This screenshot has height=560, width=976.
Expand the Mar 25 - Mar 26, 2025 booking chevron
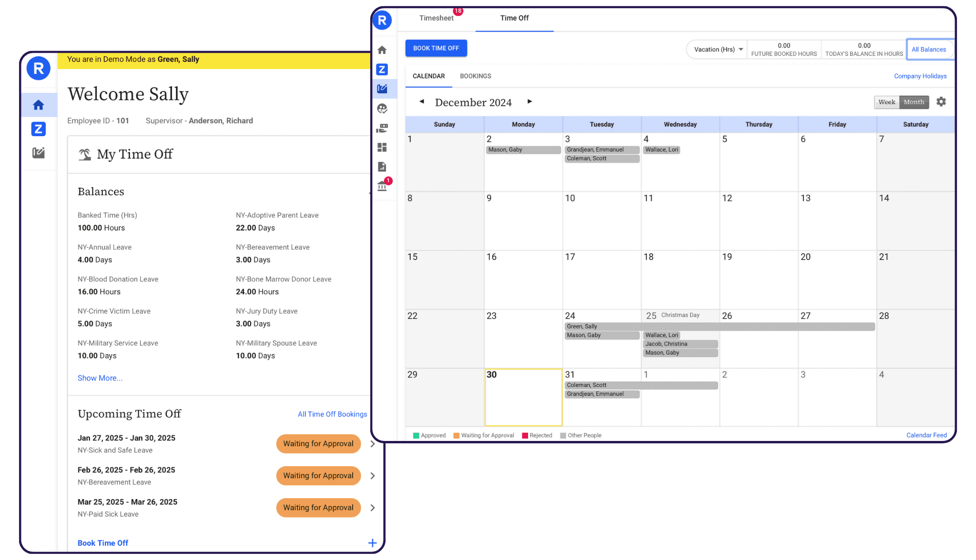click(373, 508)
